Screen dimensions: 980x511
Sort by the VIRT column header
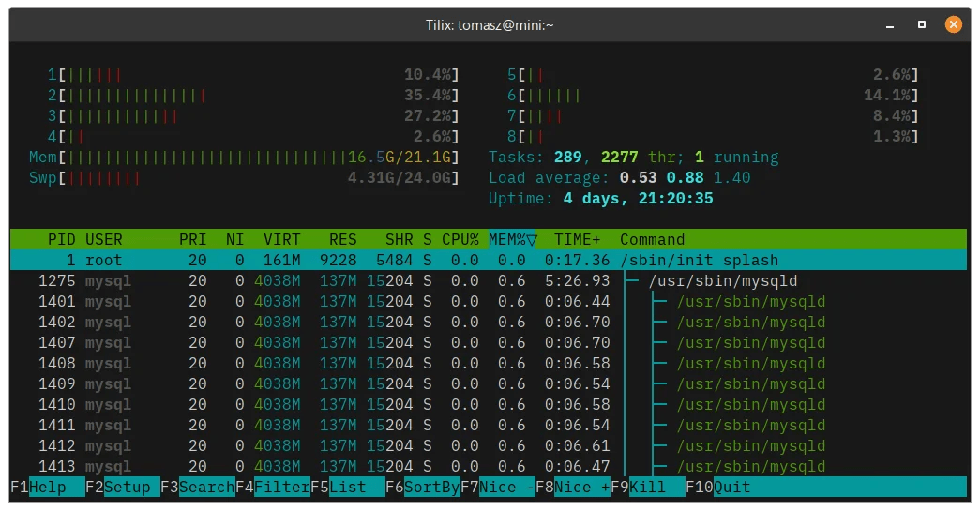point(282,240)
